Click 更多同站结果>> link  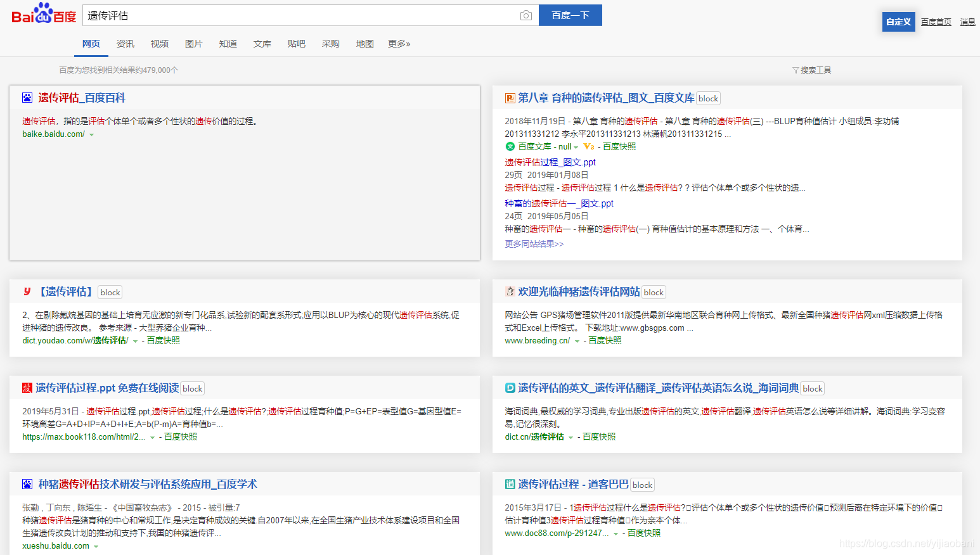point(534,244)
